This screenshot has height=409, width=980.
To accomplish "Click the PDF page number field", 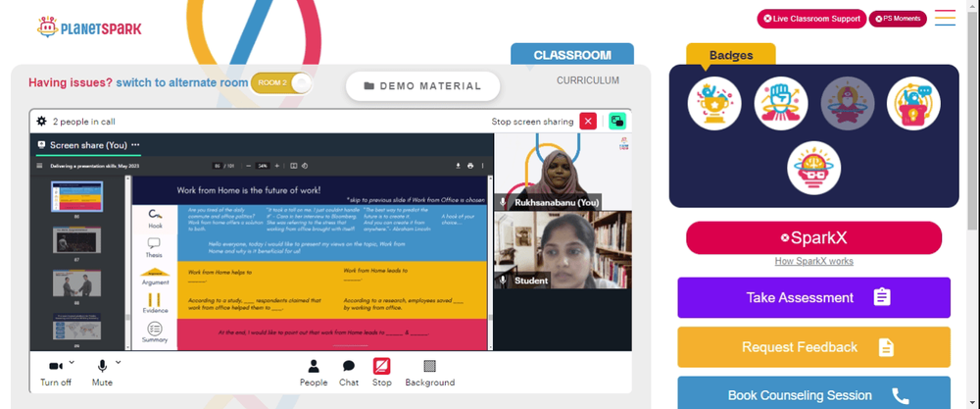I will coord(218,166).
